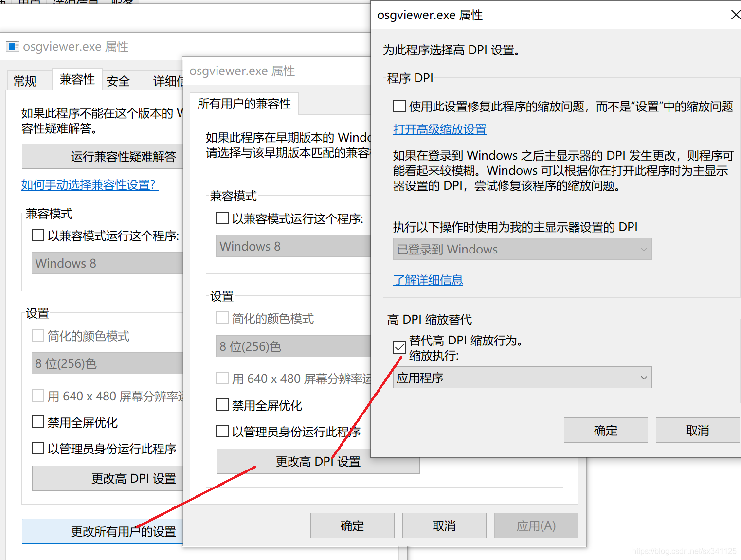
Task: Select the 兼容性 tab
Action: [x=77, y=79]
